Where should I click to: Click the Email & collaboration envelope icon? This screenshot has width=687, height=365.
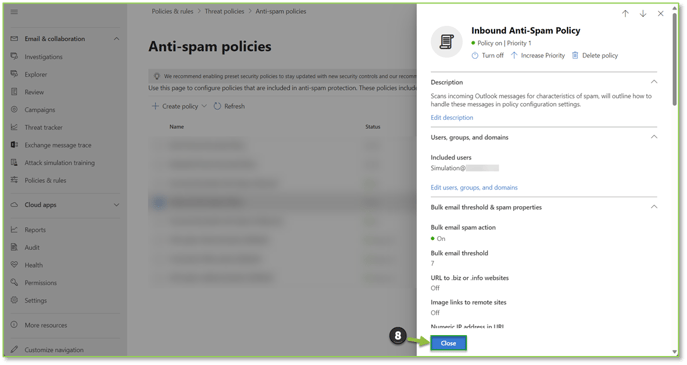click(14, 39)
